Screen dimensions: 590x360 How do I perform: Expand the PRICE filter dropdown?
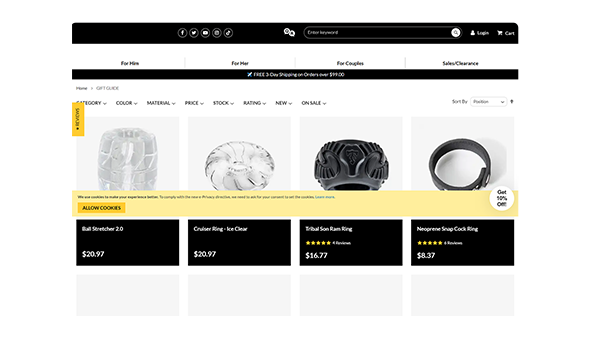click(x=194, y=103)
